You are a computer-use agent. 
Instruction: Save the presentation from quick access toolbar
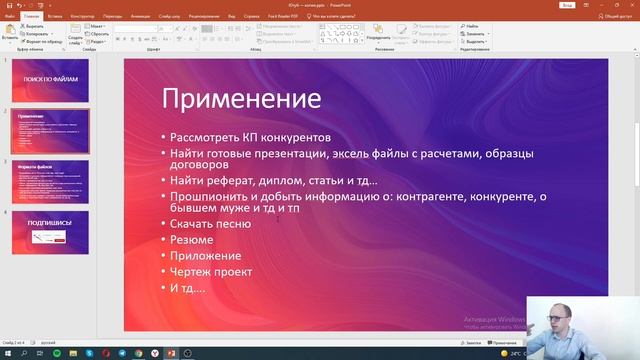[x=9, y=5]
